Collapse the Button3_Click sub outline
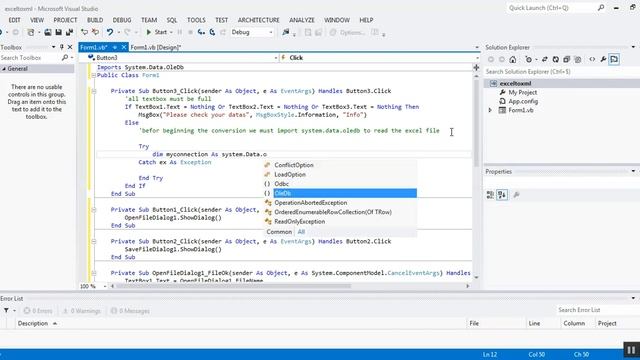This screenshot has height=360, width=640. tap(93, 91)
